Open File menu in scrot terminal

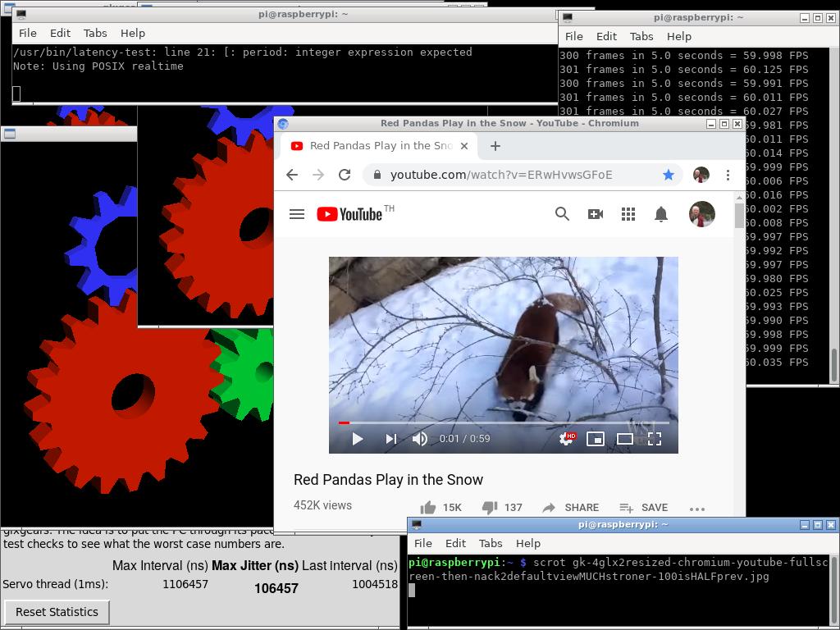(423, 543)
